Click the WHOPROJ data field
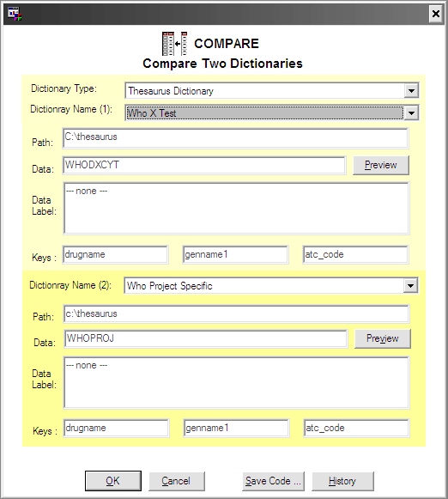 (x=206, y=339)
